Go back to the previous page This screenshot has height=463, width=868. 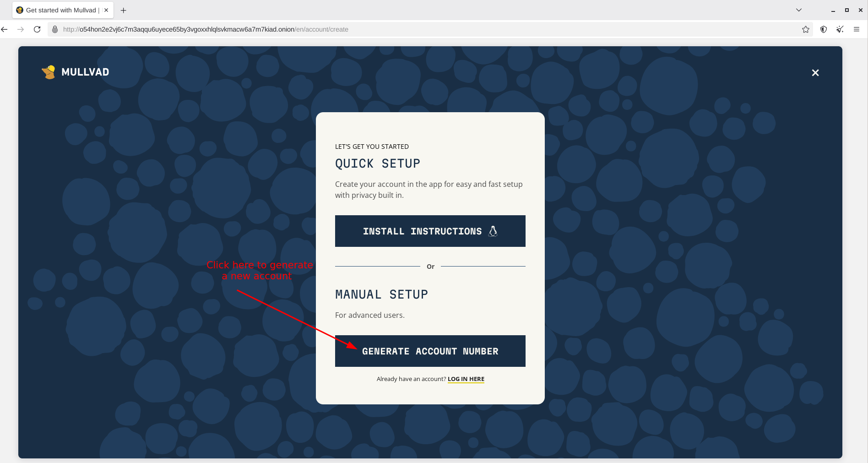coord(5,29)
